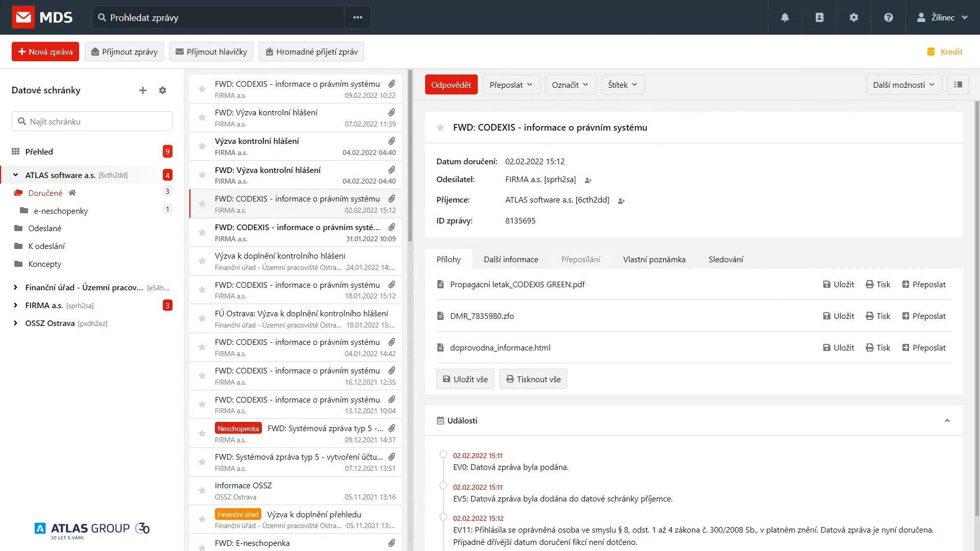Open data boxes settings gear icon
Viewport: 980px width, 551px height.
tap(162, 90)
